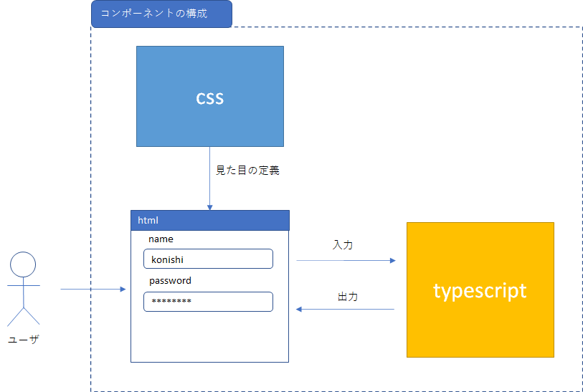Click the yellow typescript box

[x=480, y=290]
